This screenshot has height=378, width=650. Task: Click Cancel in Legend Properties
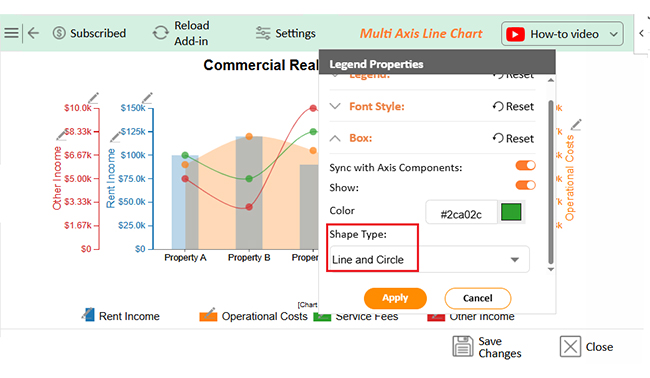click(478, 298)
